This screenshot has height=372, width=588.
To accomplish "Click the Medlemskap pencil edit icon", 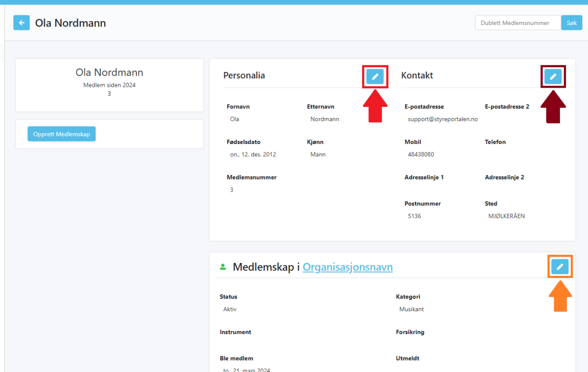I will coord(560,267).
